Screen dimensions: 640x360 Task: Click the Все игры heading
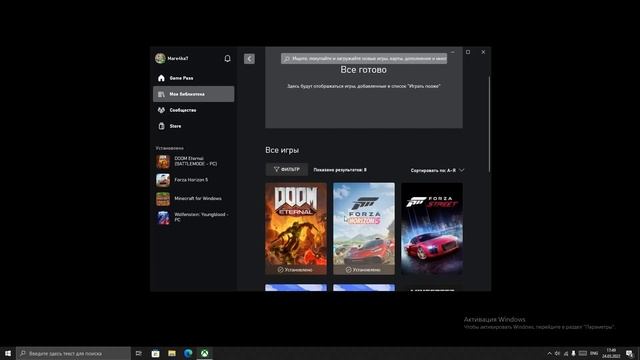[282, 150]
